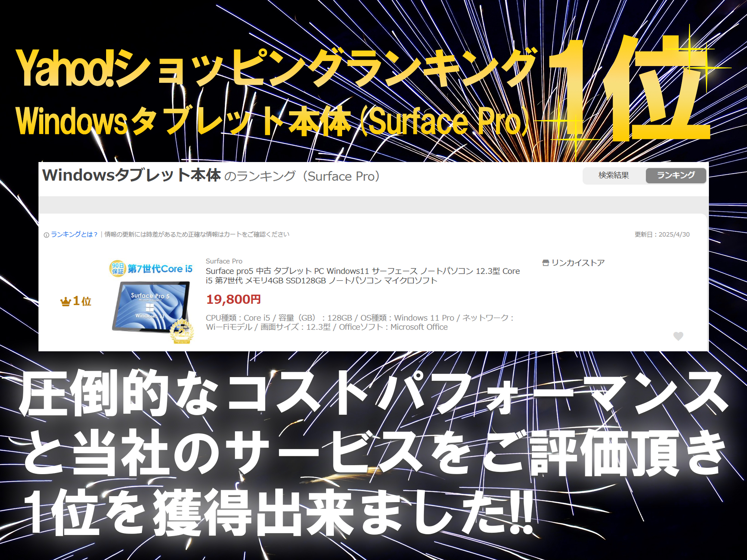Click the crown 1位 rank badge

(76, 301)
